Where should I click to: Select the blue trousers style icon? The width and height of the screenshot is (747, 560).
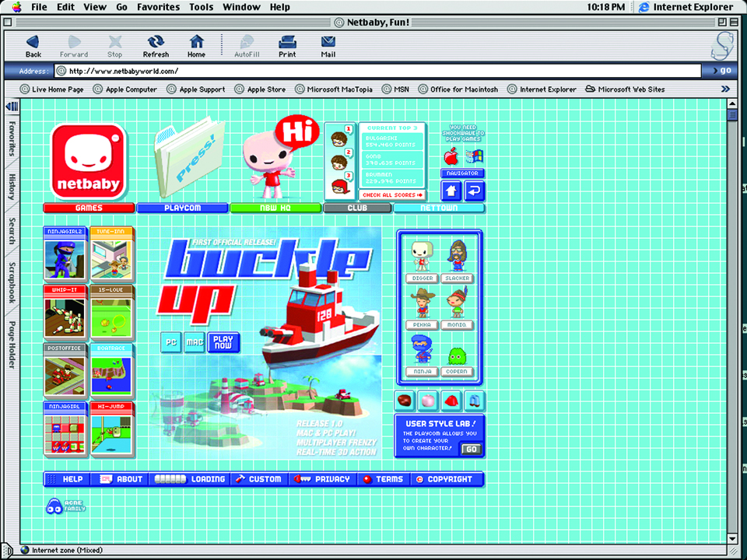475,400
